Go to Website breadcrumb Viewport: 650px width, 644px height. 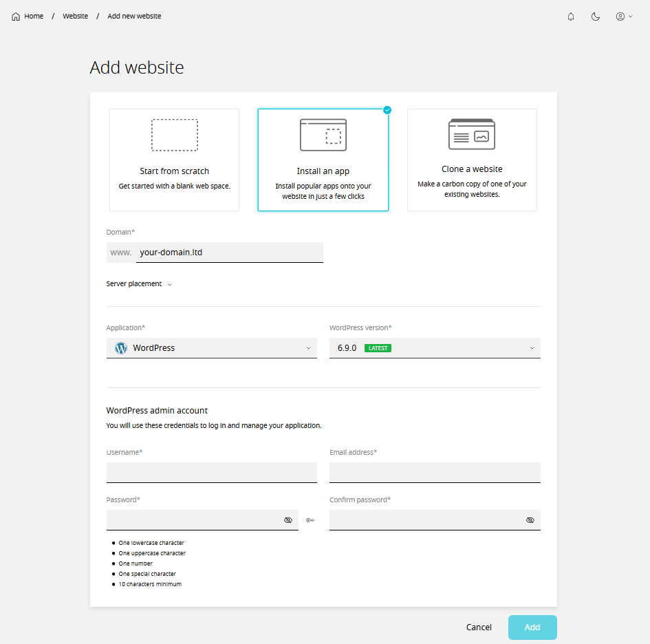pos(76,17)
